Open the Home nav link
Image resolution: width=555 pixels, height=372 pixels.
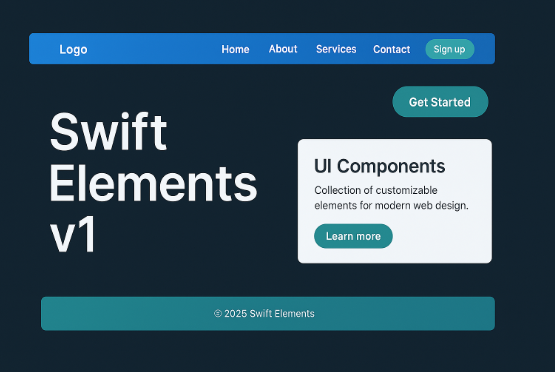(x=235, y=49)
